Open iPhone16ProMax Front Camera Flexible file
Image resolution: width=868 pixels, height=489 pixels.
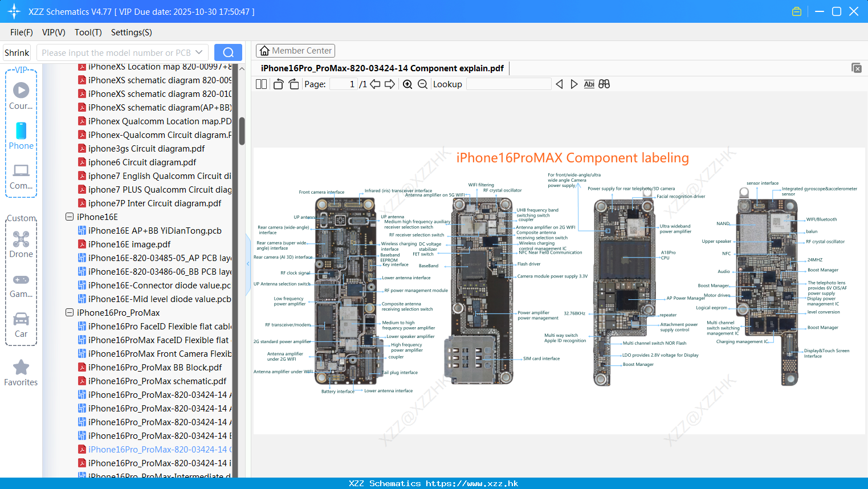tap(154, 353)
